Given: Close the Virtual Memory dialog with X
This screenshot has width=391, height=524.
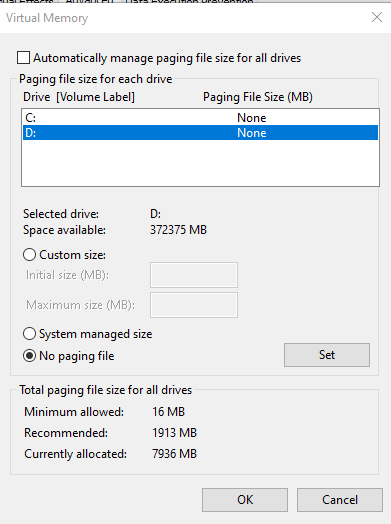Looking at the screenshot, I should [x=377, y=17].
